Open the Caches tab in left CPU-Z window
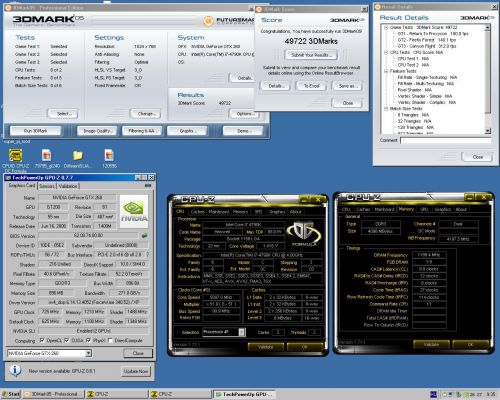Image resolution: width=500 pixels, height=400 pixels. (197, 212)
